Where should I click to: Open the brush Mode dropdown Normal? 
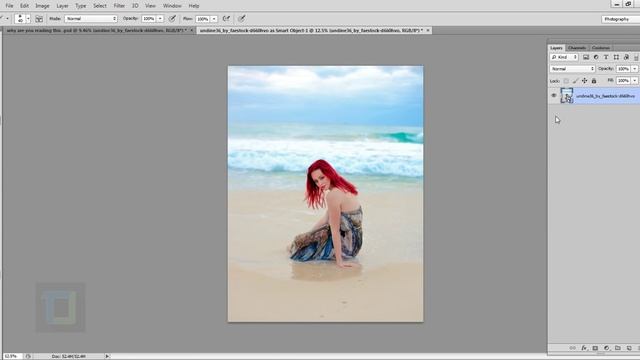coord(91,19)
